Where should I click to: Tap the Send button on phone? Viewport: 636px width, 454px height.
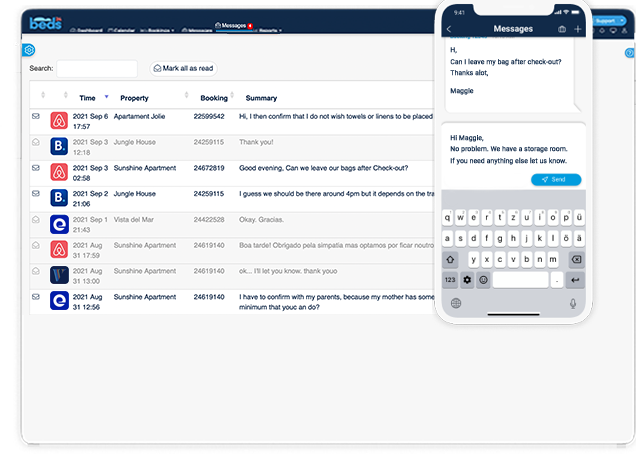[x=556, y=180]
